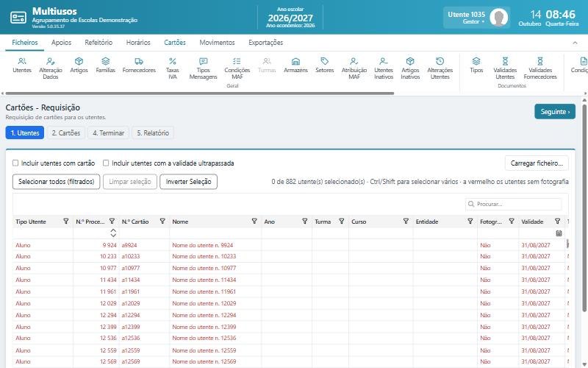
Task: Open the Validade date picker calendar icon
Action: [x=559, y=233]
